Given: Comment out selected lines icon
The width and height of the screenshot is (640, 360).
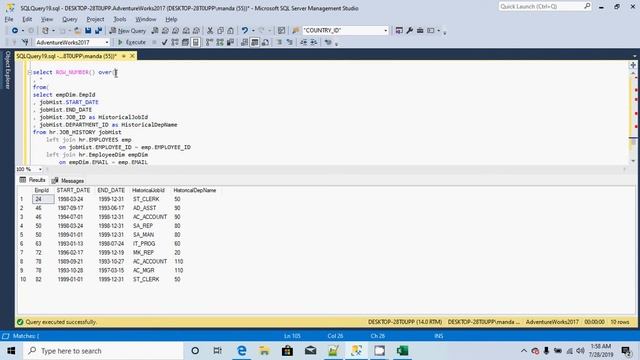Looking at the screenshot, I should tap(279, 42).
